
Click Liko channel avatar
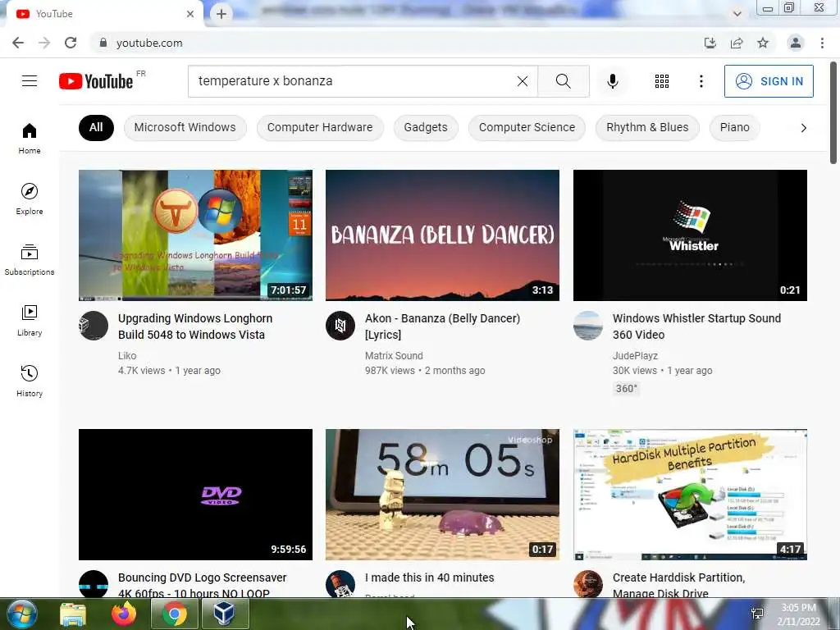coord(94,326)
